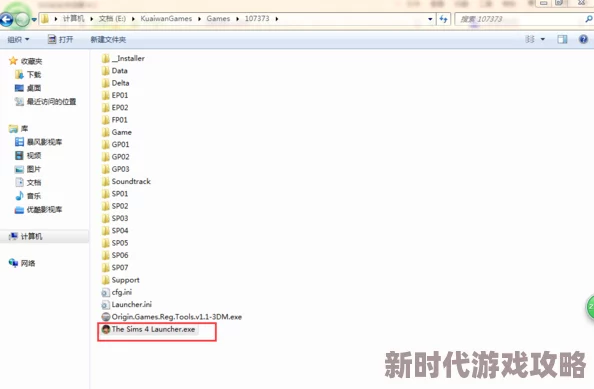Select Origin.Games.Reg.Tools.v1.1-3DM.exe file

[x=172, y=317]
